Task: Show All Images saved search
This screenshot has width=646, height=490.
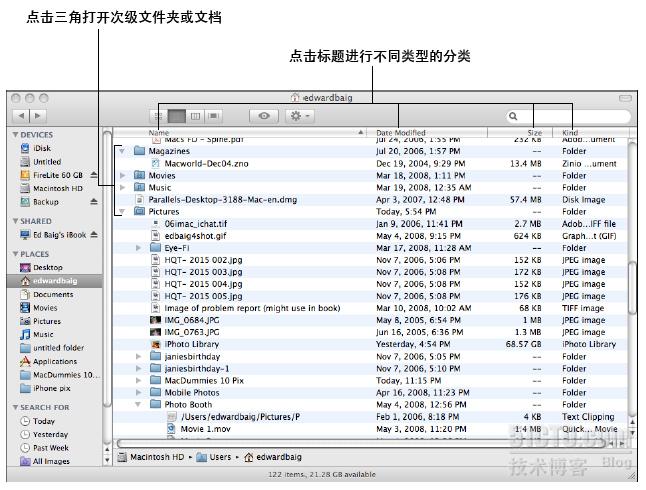Action: click(45, 461)
